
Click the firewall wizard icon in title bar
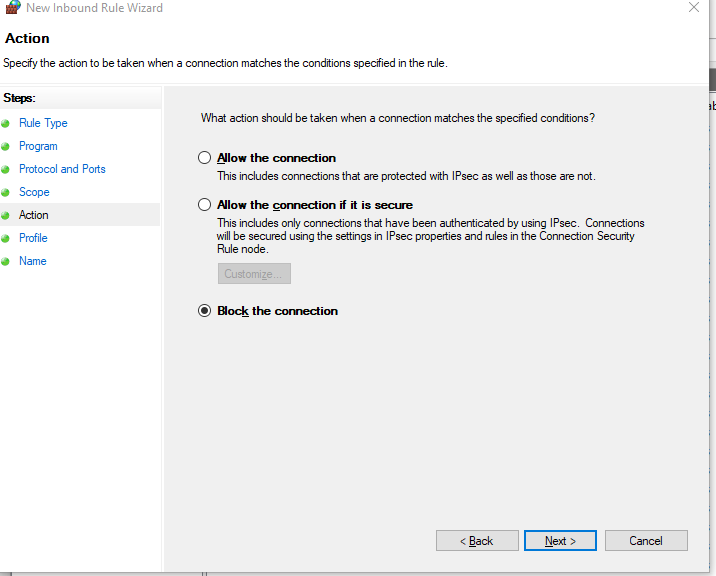tap(13, 7)
